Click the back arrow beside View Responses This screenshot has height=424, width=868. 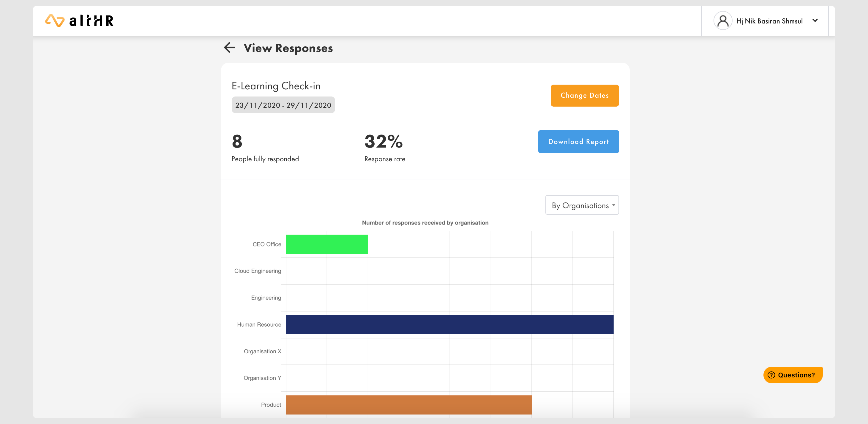pos(229,48)
